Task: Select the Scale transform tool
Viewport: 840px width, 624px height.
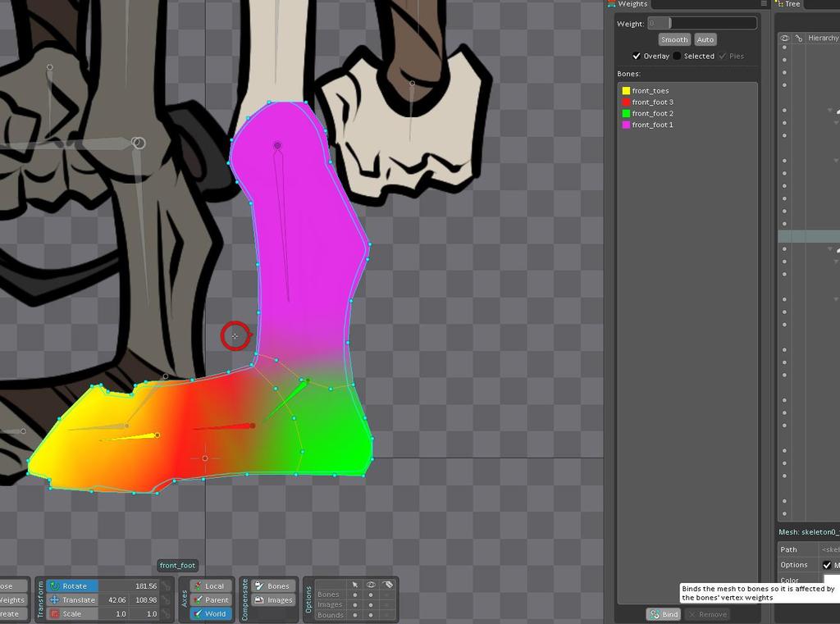Action: (x=72, y=614)
